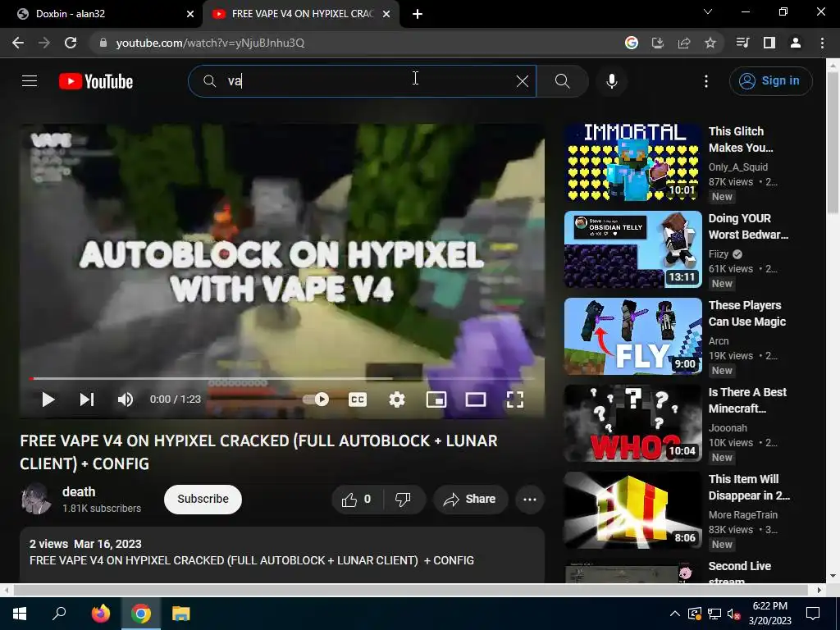Open a new browser tab

click(x=418, y=14)
